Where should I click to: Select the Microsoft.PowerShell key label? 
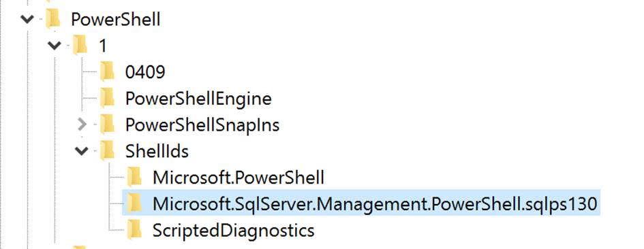tap(239, 178)
